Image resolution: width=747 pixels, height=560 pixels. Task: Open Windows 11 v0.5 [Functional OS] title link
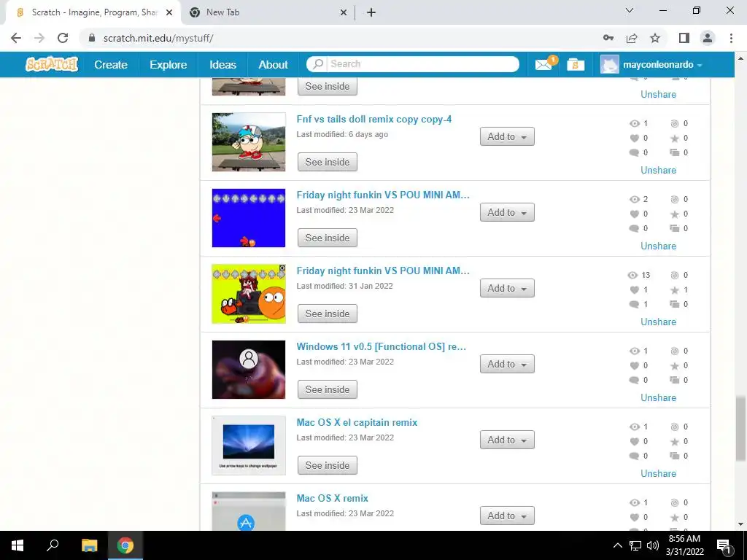click(381, 346)
